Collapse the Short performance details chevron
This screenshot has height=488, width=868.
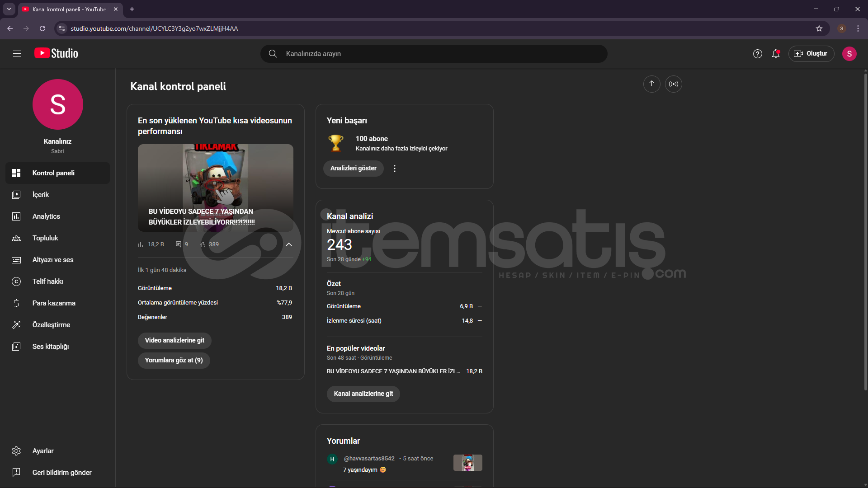(289, 244)
